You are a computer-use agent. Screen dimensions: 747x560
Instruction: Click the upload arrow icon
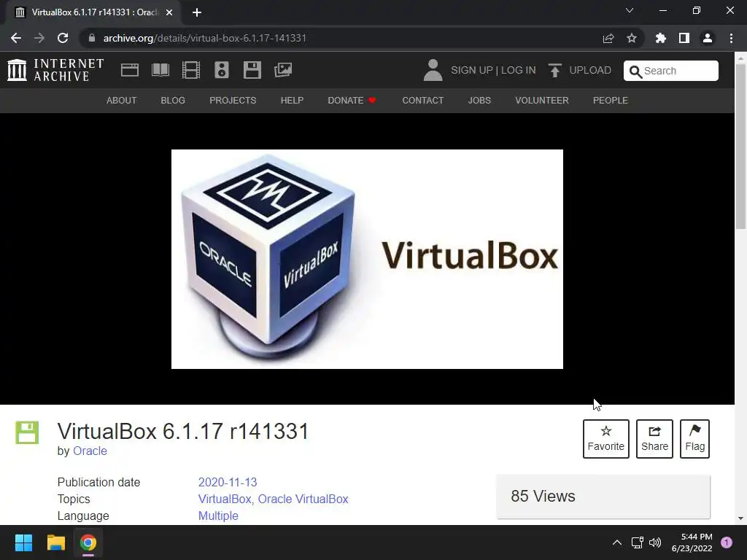[554, 70]
